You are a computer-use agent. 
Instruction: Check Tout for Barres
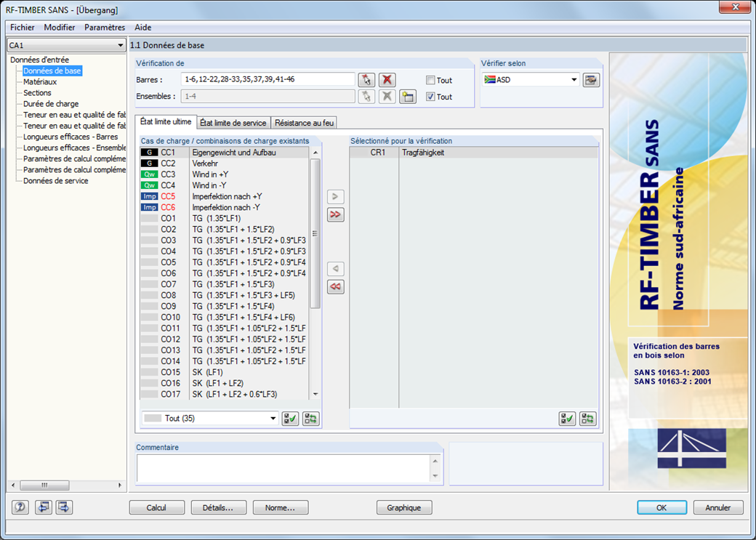pos(430,80)
